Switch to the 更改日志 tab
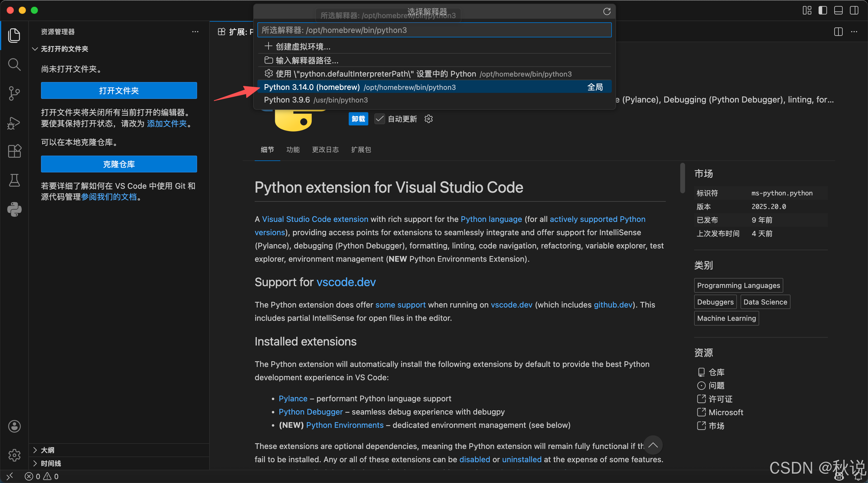868x483 pixels. pos(325,150)
